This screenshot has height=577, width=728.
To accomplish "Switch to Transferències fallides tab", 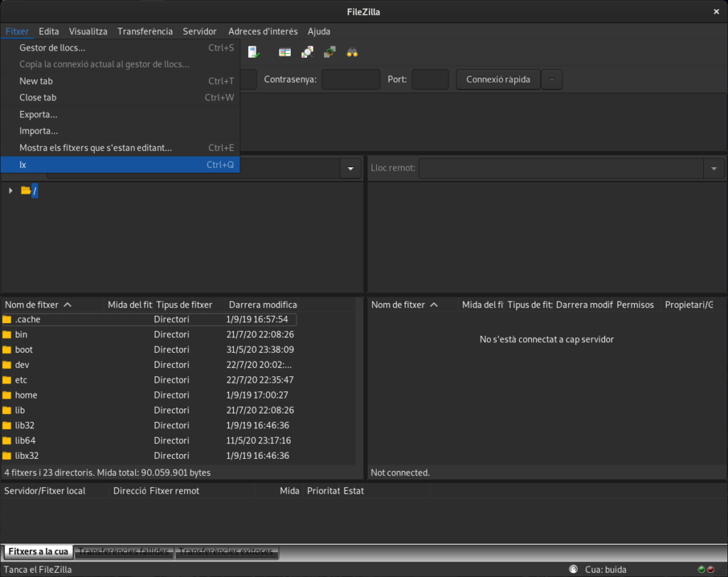I will tap(124, 552).
